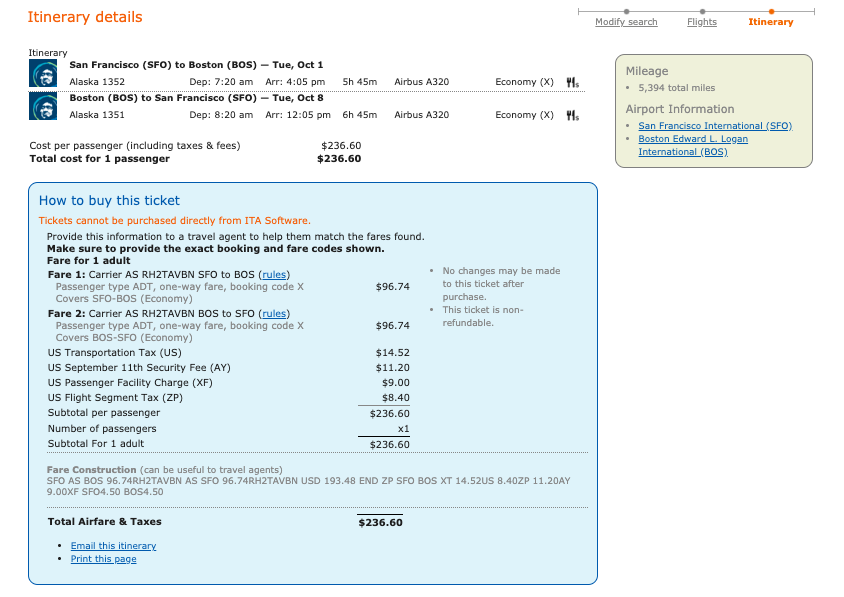The width and height of the screenshot is (844, 597).
Task: Go back to Modify search step
Action: 626,22
